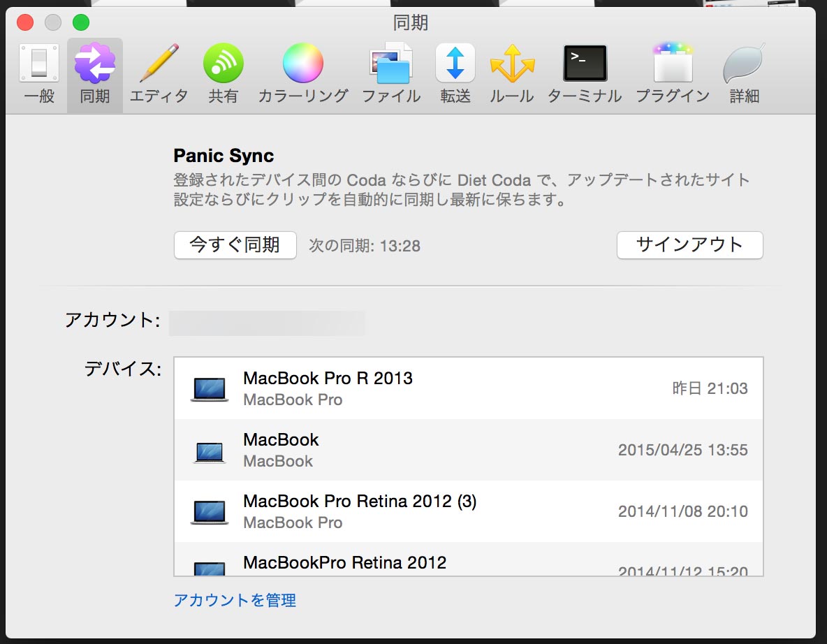This screenshot has width=827, height=644.
Task: Click the サインアウト sign out button
Action: [x=690, y=245]
